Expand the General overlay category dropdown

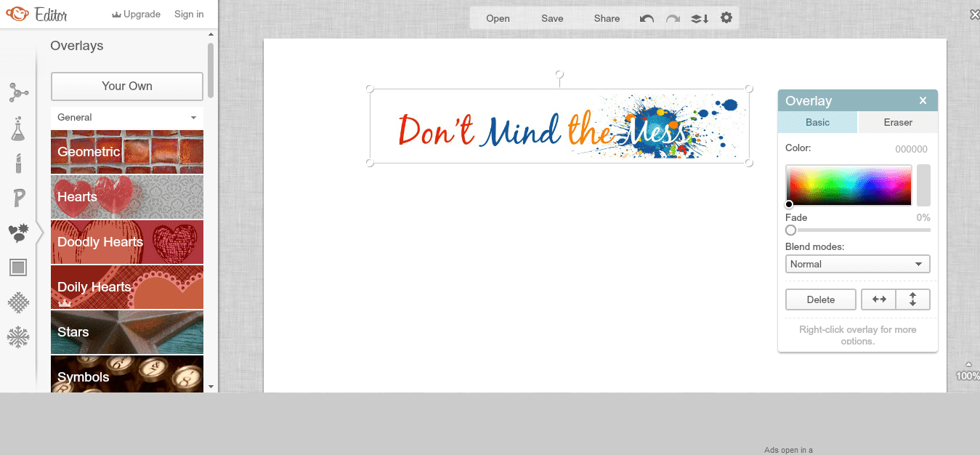[127, 117]
